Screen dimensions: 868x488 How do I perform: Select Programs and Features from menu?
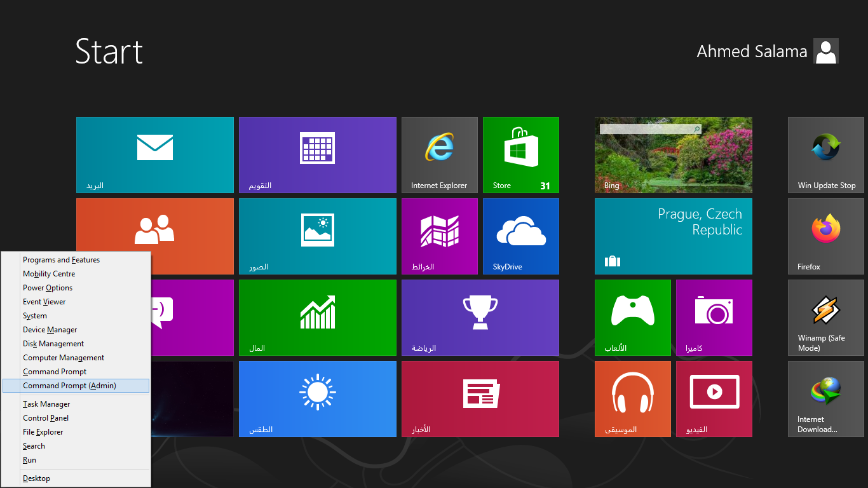click(76, 260)
